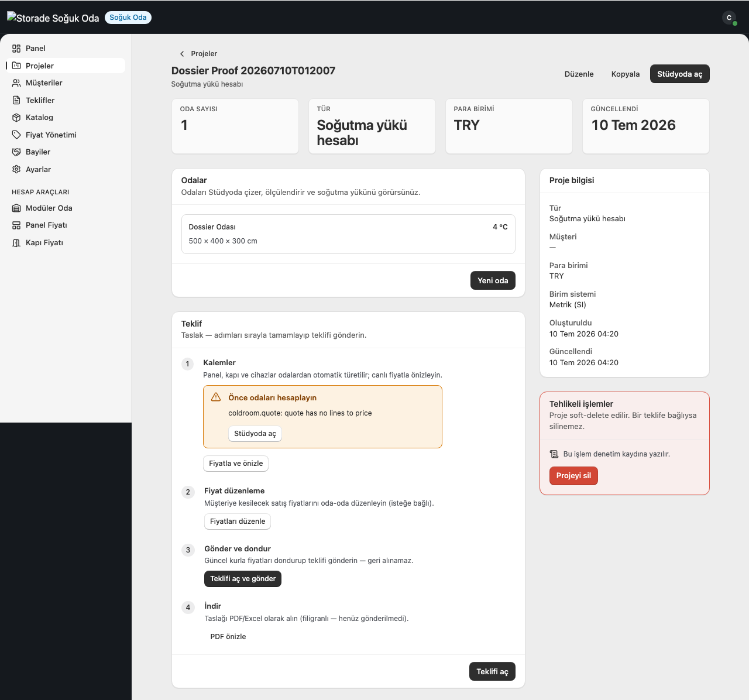Click 'coldroom.quote: quote has no lines to price' message
Image resolution: width=749 pixels, height=700 pixels.
[x=300, y=413]
